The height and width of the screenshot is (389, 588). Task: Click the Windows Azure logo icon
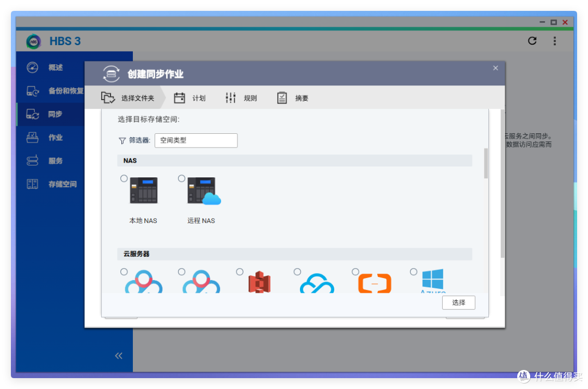click(x=433, y=280)
